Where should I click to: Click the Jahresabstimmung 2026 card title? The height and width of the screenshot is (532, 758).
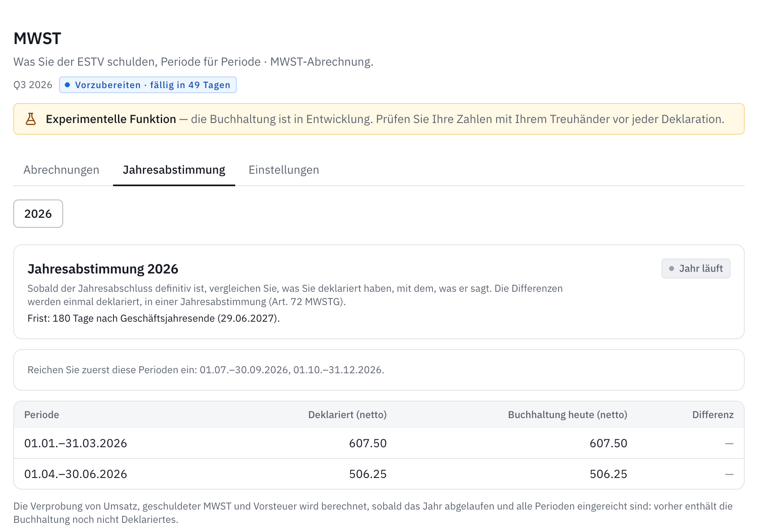[103, 269]
